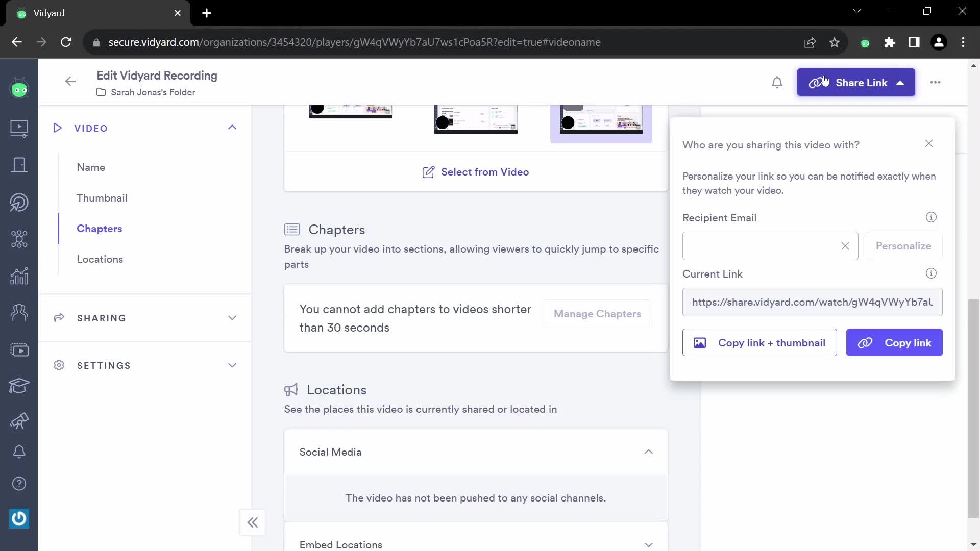Click the Manage Chapters button
This screenshot has width=980, height=551.
click(597, 314)
